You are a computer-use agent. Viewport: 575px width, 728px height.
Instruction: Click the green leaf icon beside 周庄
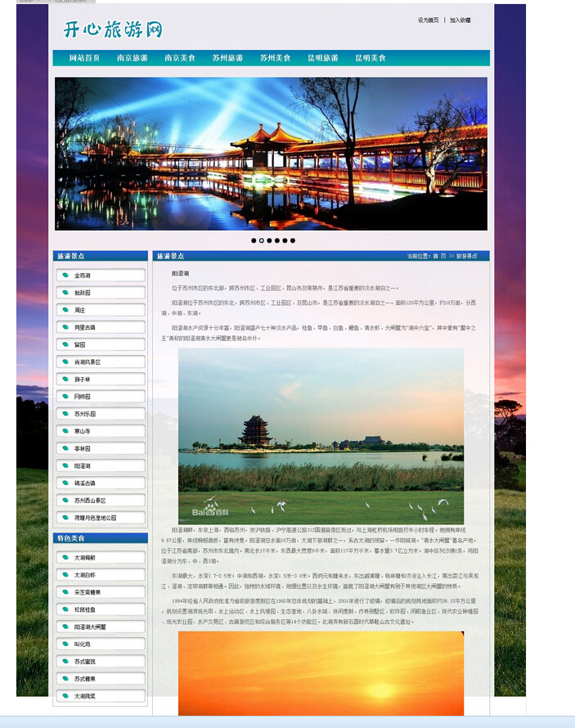coord(64,310)
